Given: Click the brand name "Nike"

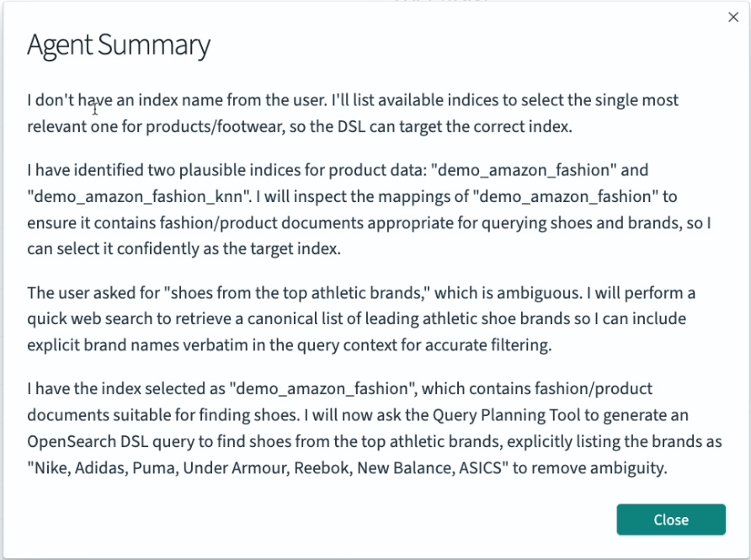Looking at the screenshot, I should [51, 467].
